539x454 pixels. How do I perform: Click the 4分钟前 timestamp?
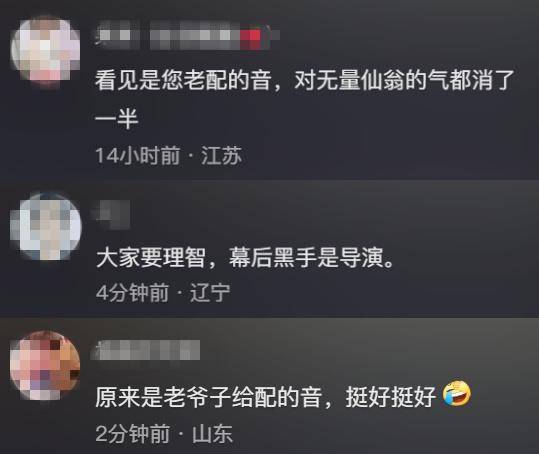(132, 293)
